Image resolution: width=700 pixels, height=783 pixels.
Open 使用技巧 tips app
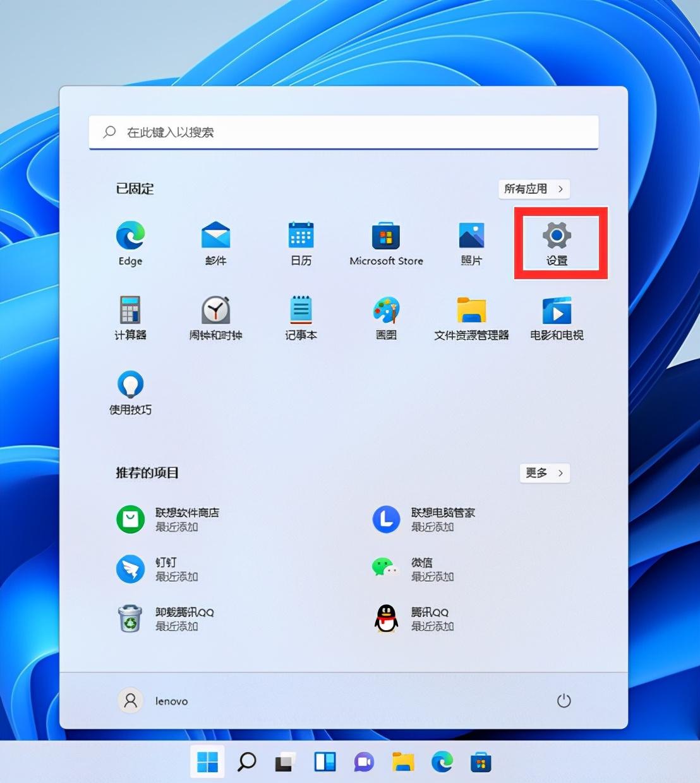coord(130,393)
